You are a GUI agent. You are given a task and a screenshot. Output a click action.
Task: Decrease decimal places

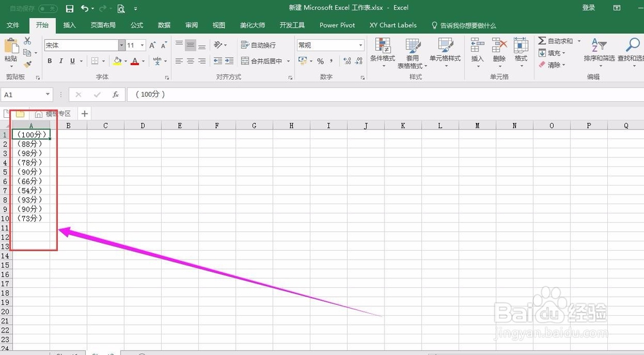[359, 61]
